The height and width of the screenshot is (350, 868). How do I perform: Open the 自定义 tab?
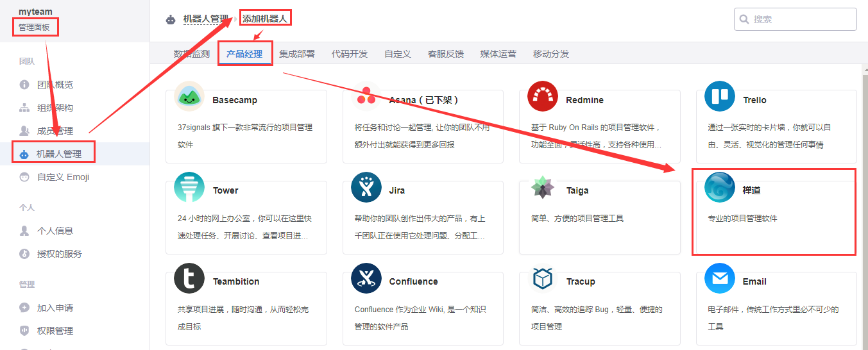[398, 54]
